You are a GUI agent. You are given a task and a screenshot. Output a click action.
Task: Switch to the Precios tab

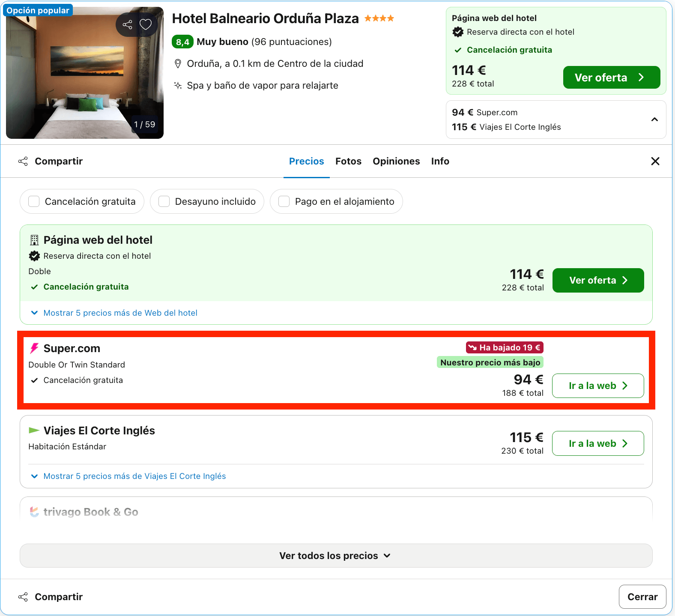tap(307, 161)
